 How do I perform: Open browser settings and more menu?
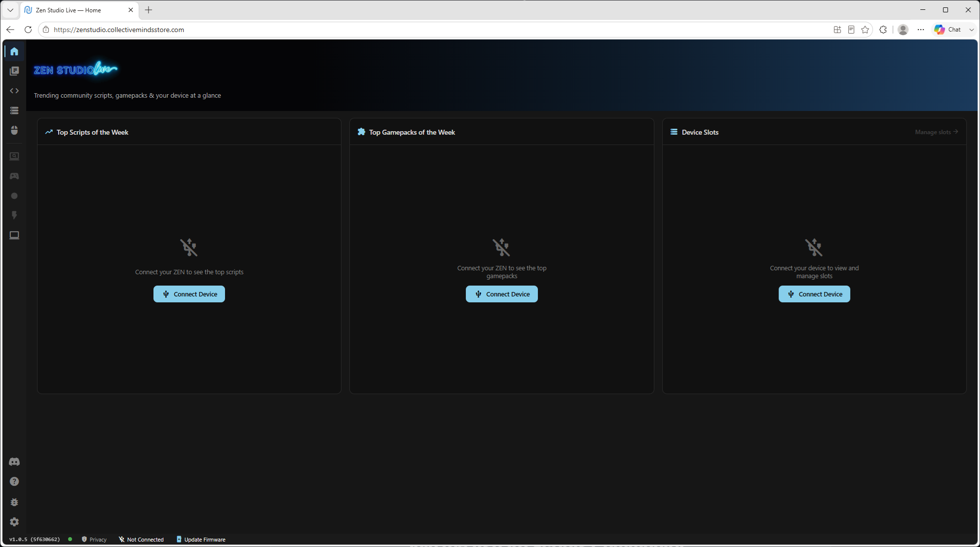[921, 30]
